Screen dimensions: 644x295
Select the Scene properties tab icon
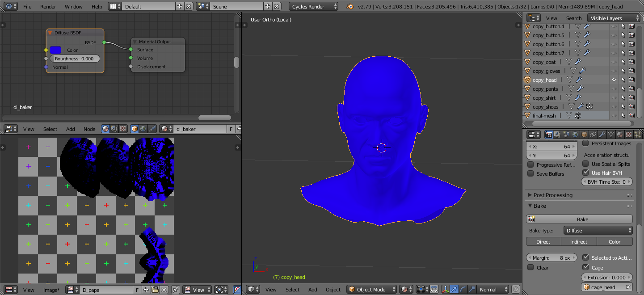pos(566,134)
